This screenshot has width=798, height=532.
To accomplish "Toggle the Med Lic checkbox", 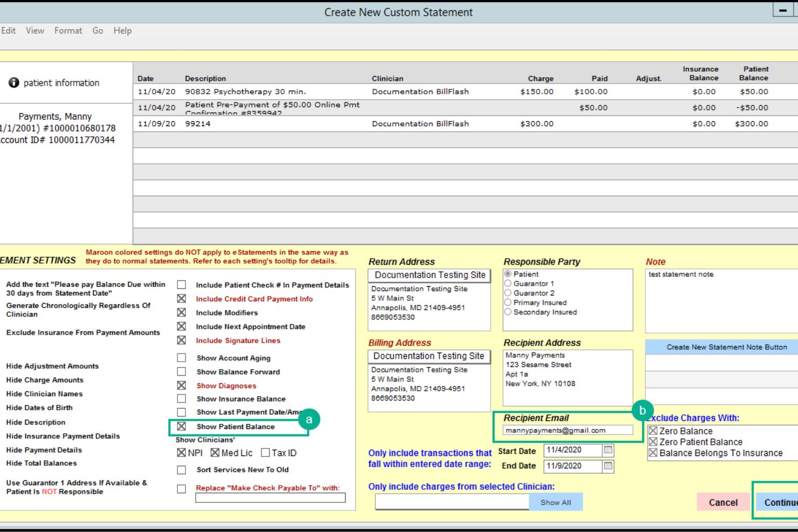I will tap(215, 453).
